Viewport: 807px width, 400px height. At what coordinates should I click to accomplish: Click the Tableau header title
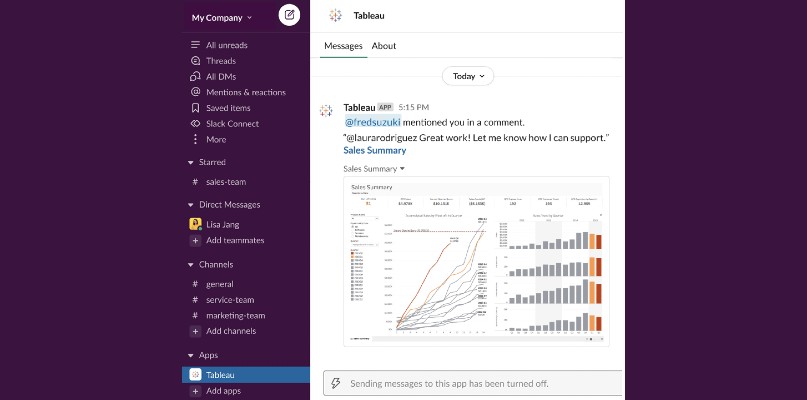click(x=369, y=15)
